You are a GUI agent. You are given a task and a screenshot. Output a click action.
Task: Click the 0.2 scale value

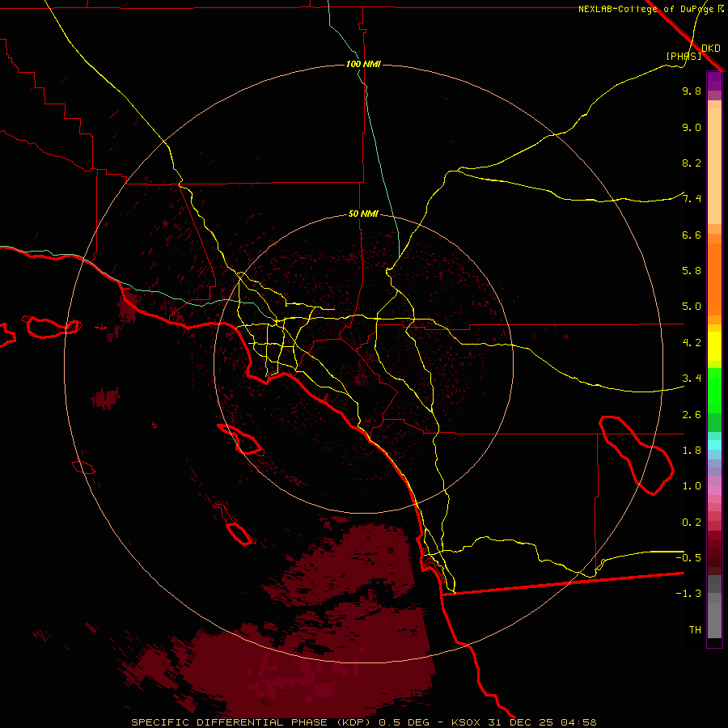(x=692, y=523)
